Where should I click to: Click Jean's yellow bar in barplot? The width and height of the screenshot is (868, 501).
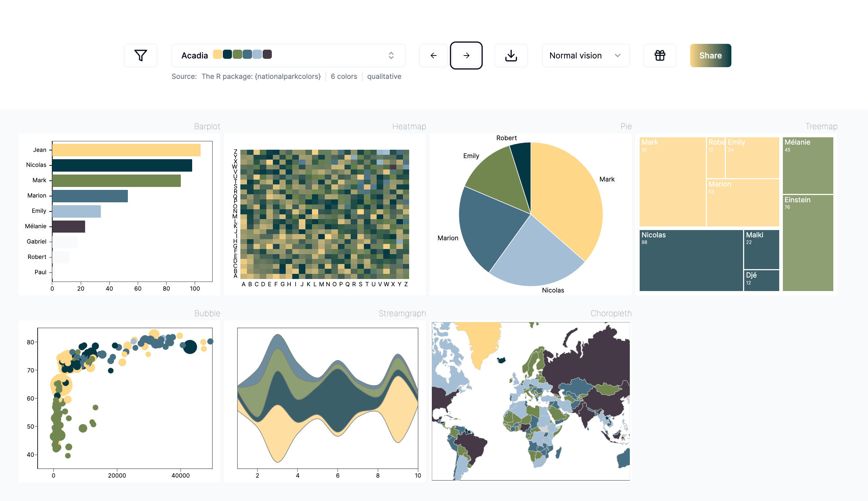point(126,150)
